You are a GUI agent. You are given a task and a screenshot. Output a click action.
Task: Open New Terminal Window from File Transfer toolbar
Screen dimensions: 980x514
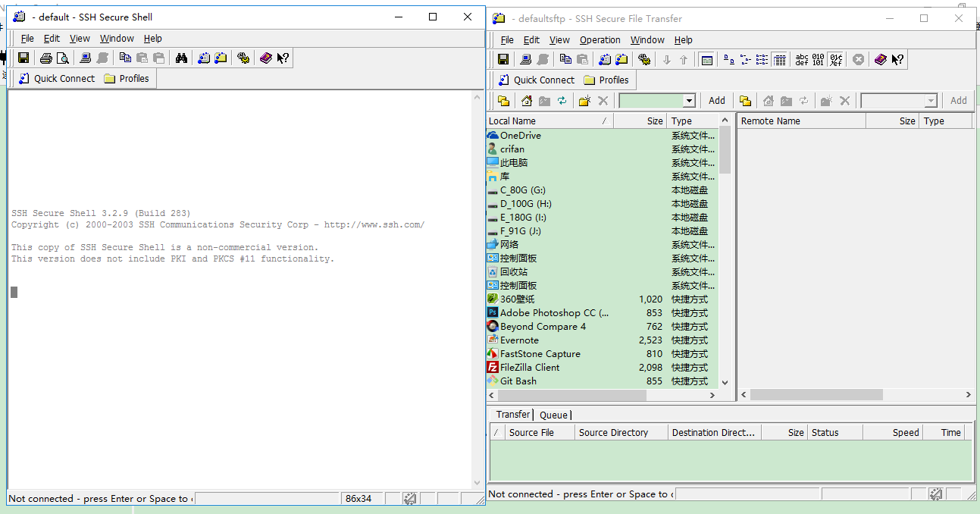[x=605, y=59]
